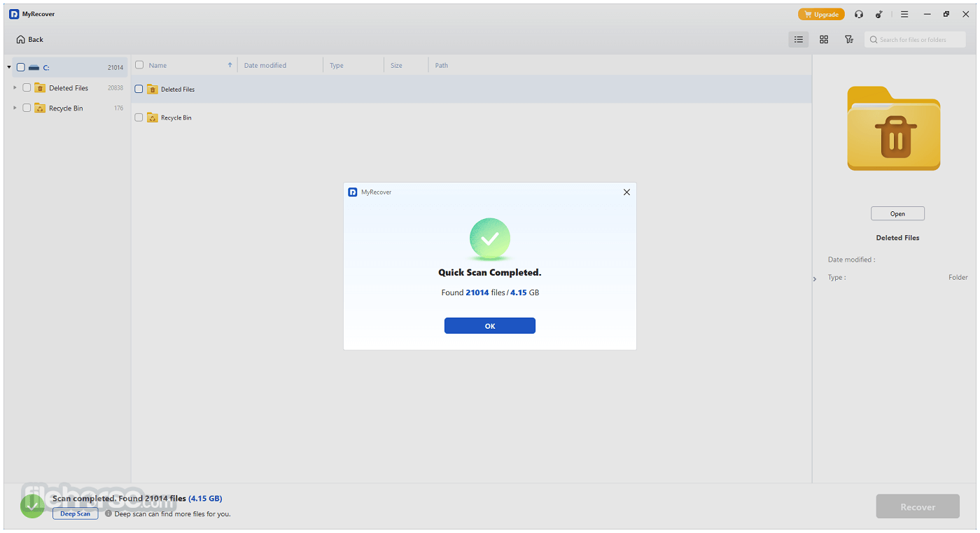Collapse the right preview panel arrow
The image size is (980, 533).
[x=815, y=279]
